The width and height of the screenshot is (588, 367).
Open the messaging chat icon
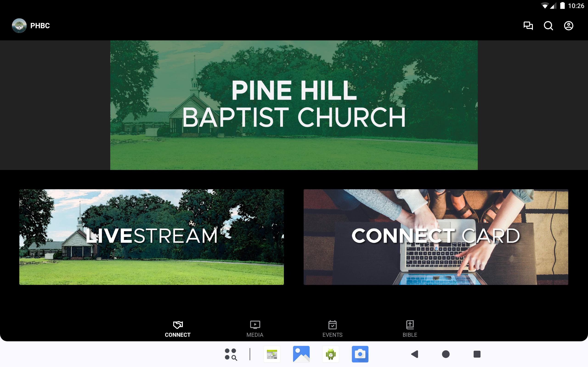[x=528, y=26]
